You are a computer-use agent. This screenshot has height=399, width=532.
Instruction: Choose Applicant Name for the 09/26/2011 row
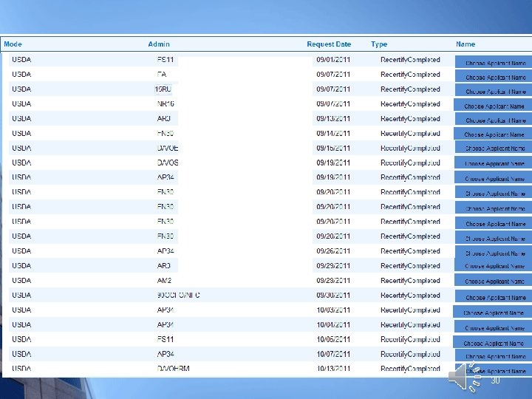click(x=494, y=252)
